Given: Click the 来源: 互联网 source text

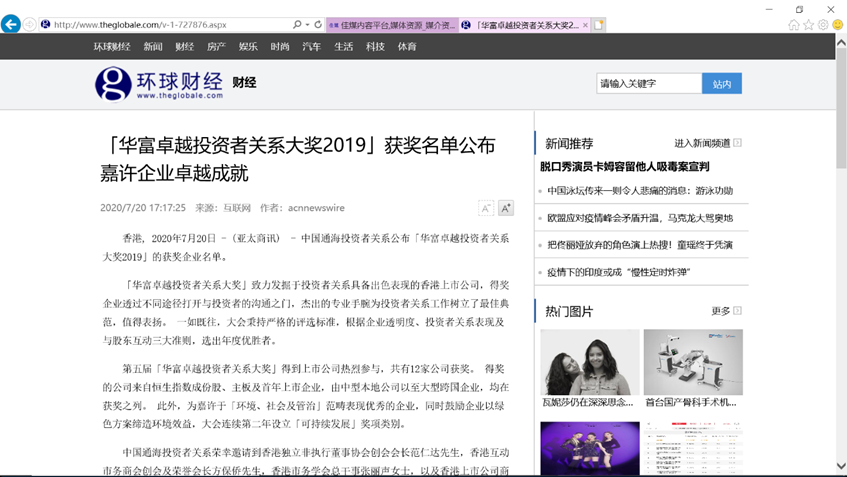Looking at the screenshot, I should coord(223,208).
